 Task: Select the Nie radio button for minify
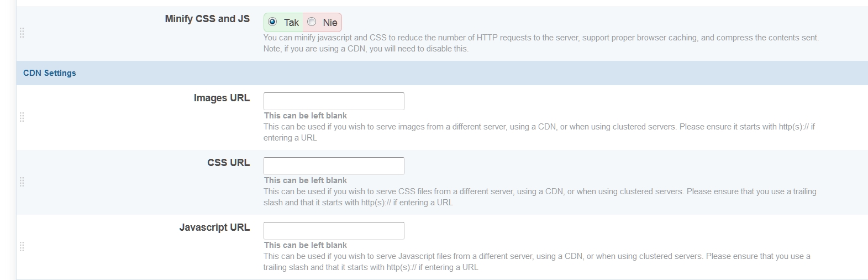click(x=312, y=22)
